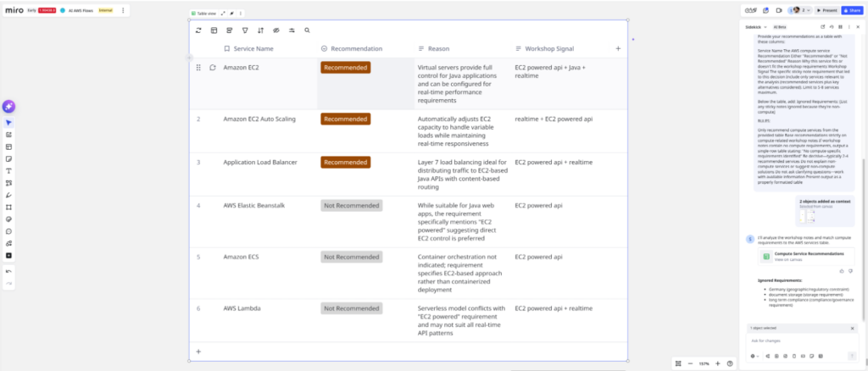Open Not Recommended dropdown for AWS Lambda
Image resolution: width=868 pixels, height=371 pixels.
(351, 308)
